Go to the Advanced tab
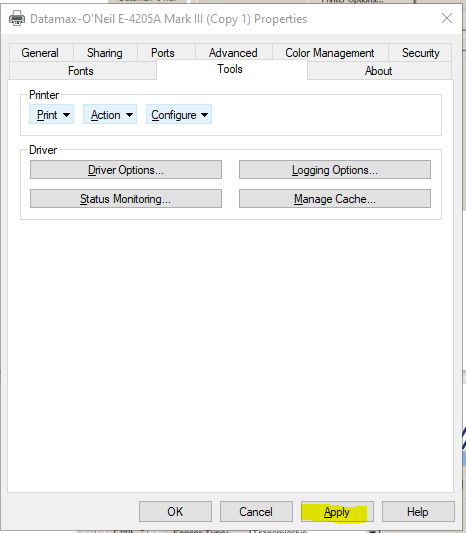The height and width of the screenshot is (533, 466). coord(233,53)
